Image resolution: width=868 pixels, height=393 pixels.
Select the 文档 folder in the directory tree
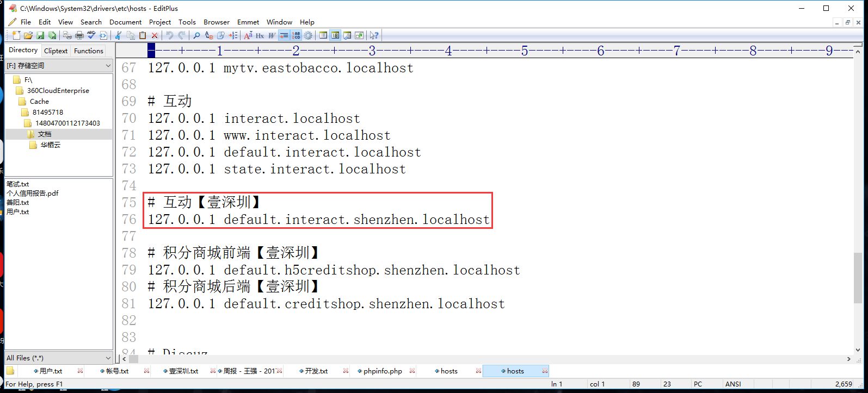45,134
